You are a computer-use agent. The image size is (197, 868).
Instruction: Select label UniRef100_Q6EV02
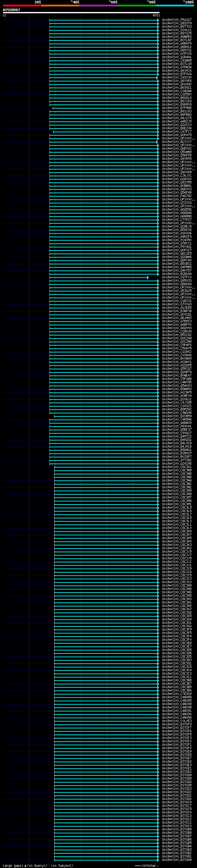pyautogui.click(x=177, y=149)
